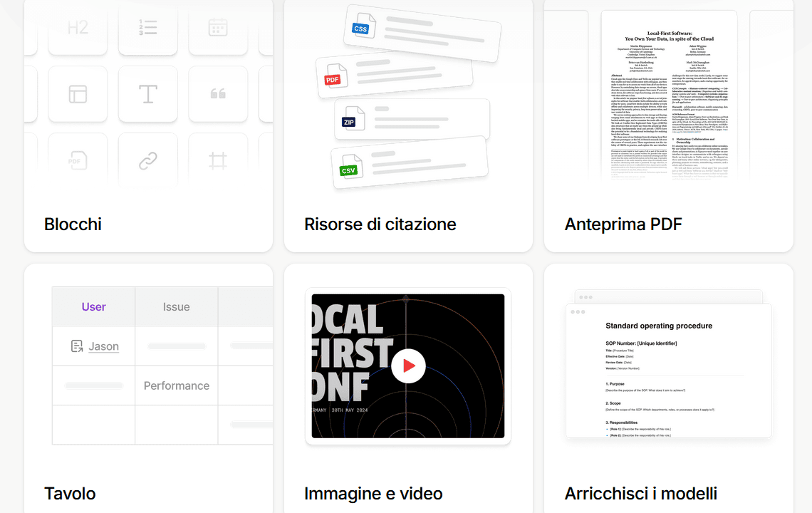
Task: Click the Performance table cell
Action: click(177, 385)
